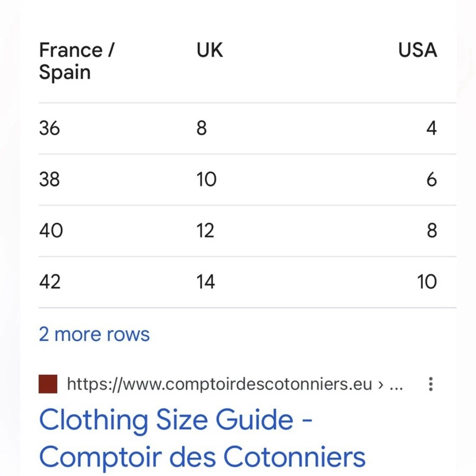Viewport: 476px width, 476px height.
Task: Expand the table with "2 more rows"
Action: (x=94, y=335)
